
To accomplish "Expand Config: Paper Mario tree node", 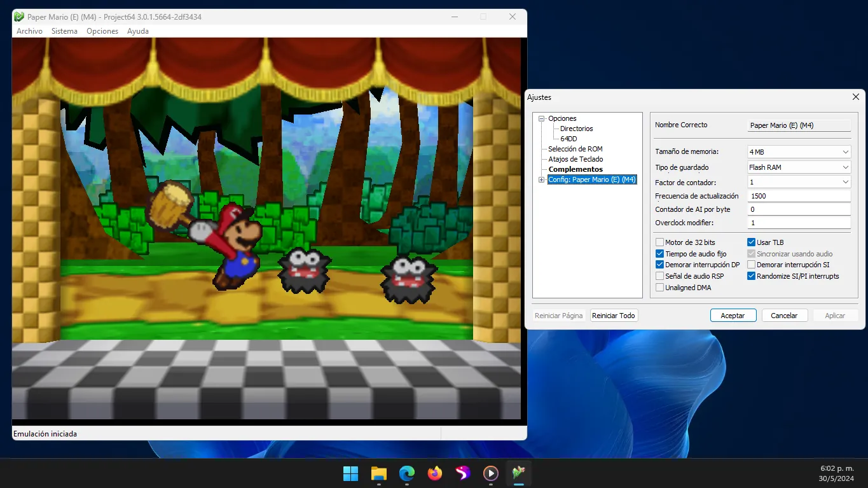I will point(542,179).
